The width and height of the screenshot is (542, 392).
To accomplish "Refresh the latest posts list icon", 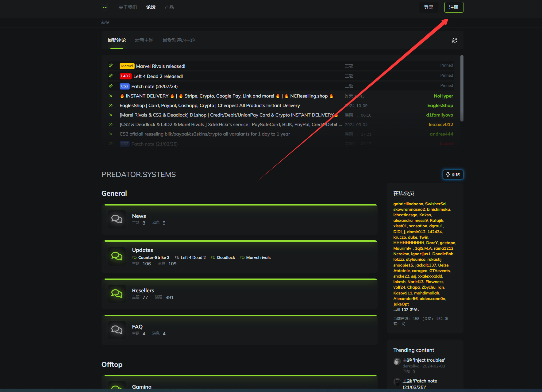I will pyautogui.click(x=455, y=40).
